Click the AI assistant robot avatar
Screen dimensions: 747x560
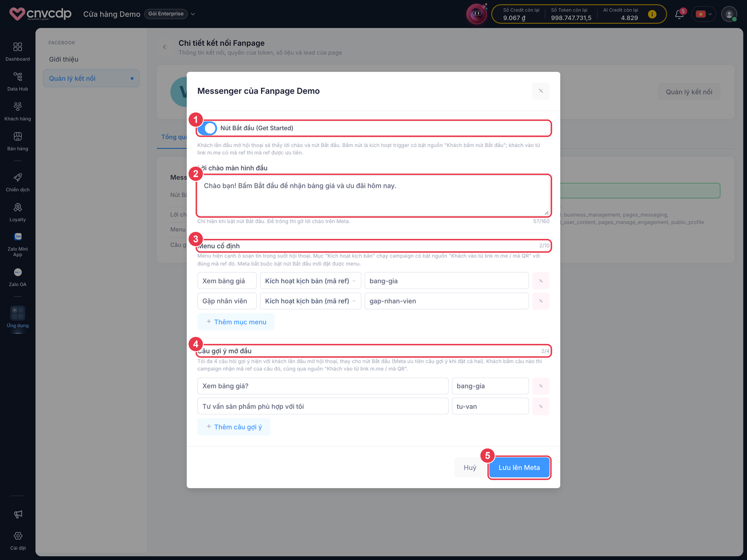(x=476, y=14)
